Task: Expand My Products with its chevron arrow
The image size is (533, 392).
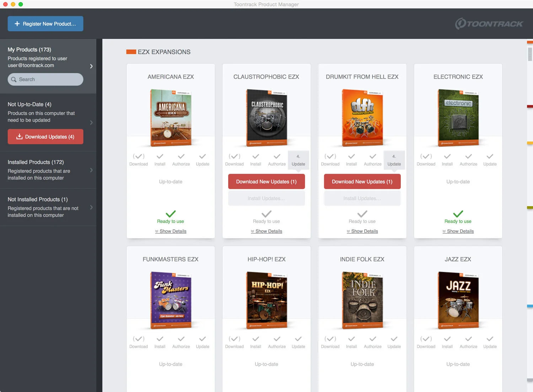Action: [x=91, y=66]
